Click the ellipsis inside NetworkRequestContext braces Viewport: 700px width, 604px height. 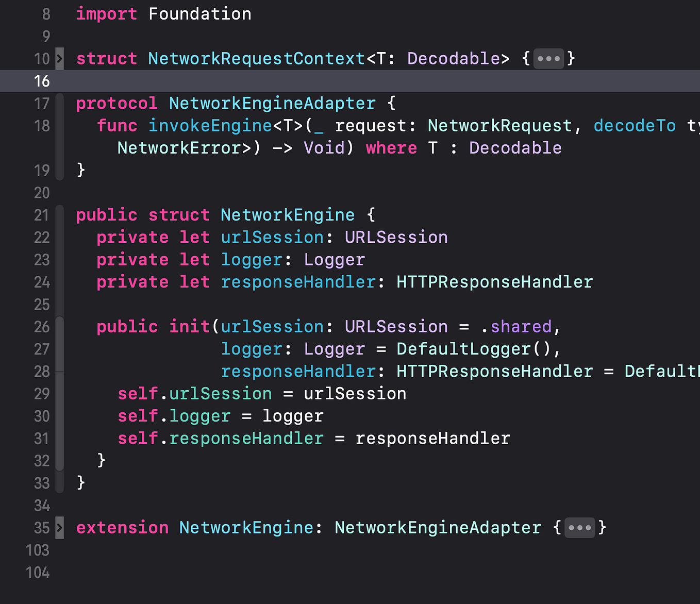pos(548,58)
